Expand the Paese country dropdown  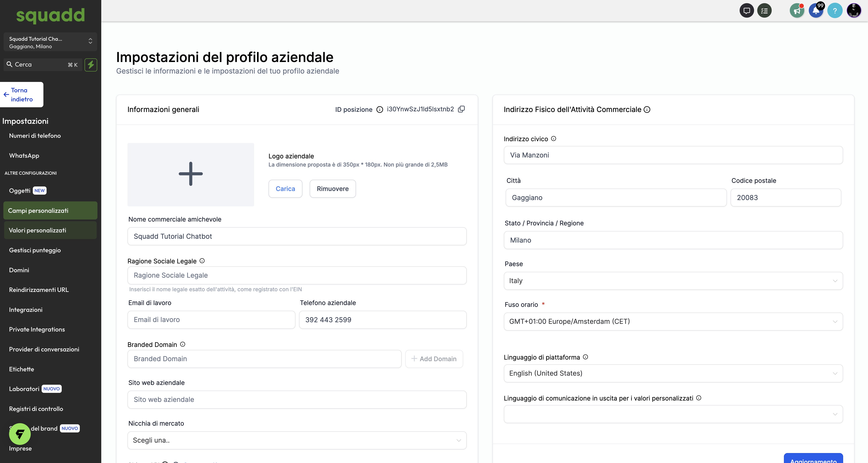click(x=673, y=281)
